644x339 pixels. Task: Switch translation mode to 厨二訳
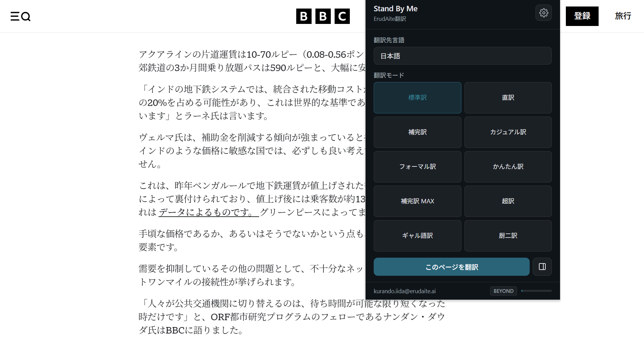(x=508, y=236)
